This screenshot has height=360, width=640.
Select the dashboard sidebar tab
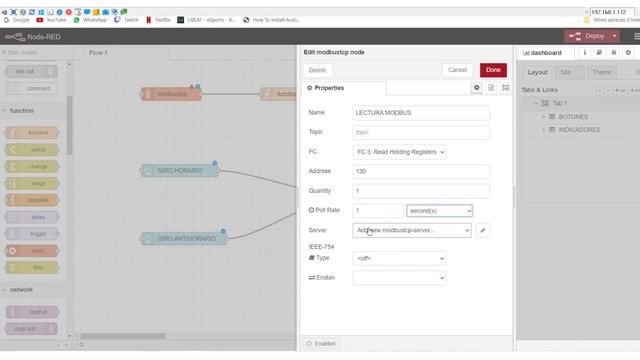[x=545, y=53]
